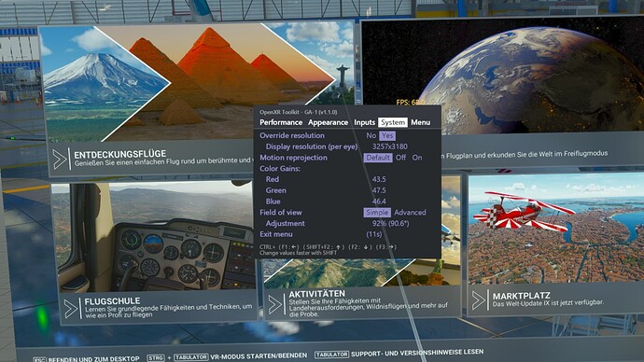This screenshot has height=362, width=644.
Task: Click the FPS counter text
Action: [411, 103]
